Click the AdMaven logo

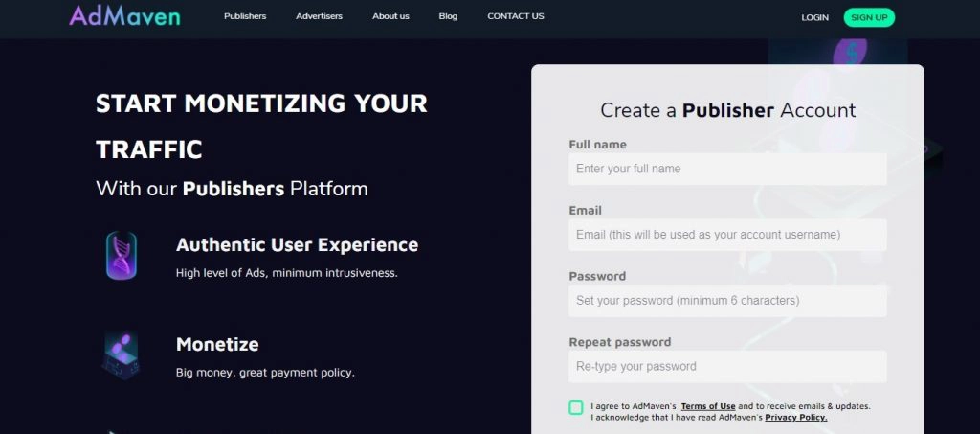[x=124, y=15]
